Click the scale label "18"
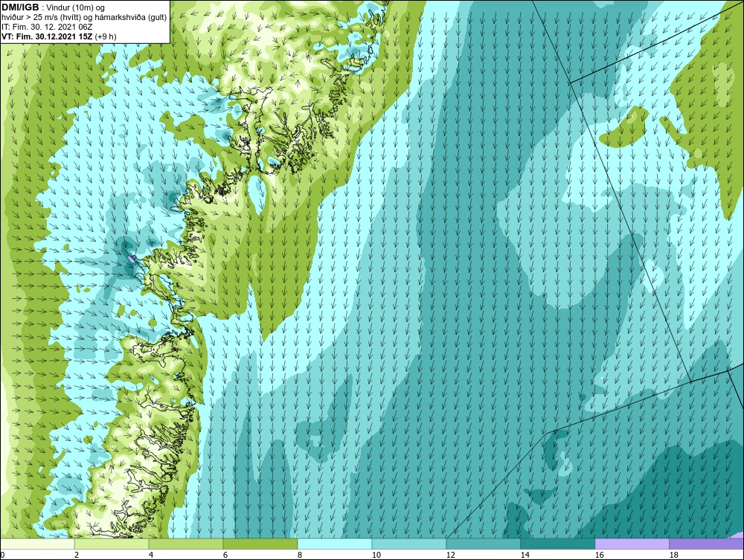Image resolution: width=744 pixels, height=560 pixels. [x=673, y=555]
